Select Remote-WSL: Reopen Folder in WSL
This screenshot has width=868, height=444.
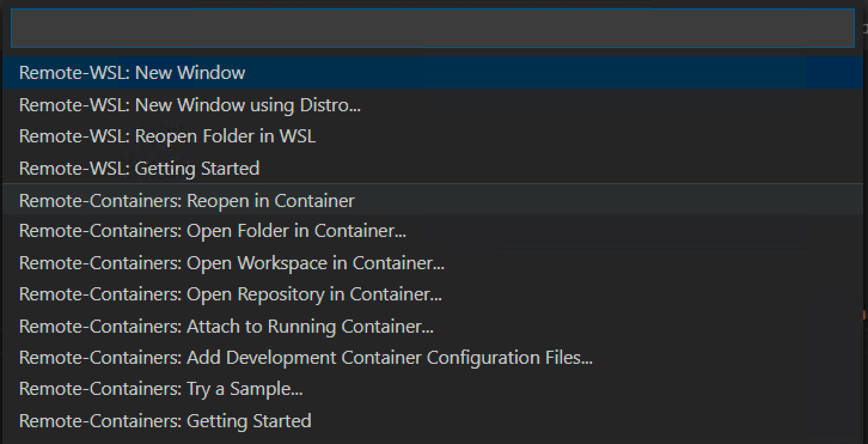[x=433, y=136]
